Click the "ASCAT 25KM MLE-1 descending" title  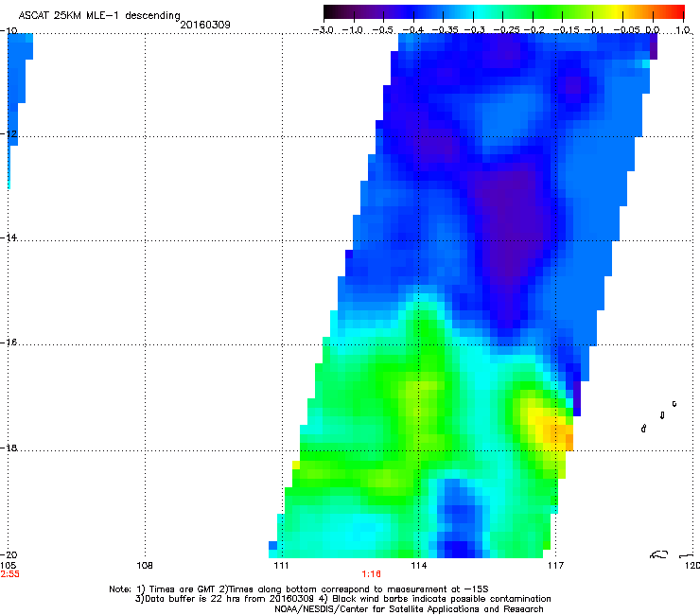[x=99, y=15]
